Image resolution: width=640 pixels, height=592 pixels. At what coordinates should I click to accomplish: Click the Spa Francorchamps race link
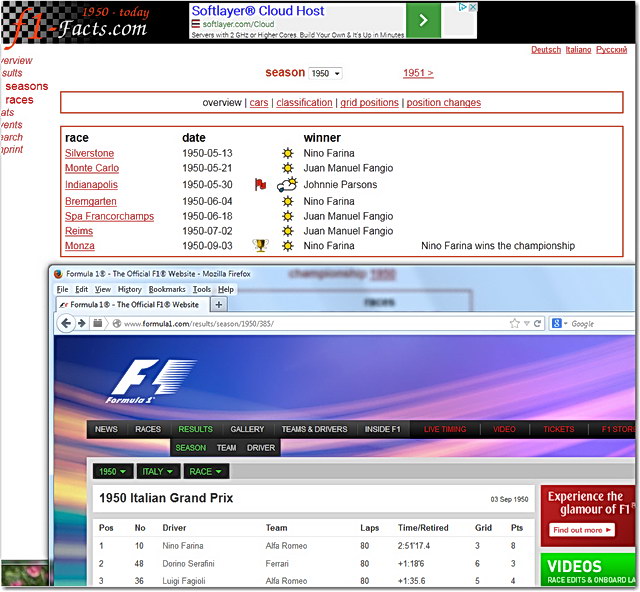click(109, 216)
